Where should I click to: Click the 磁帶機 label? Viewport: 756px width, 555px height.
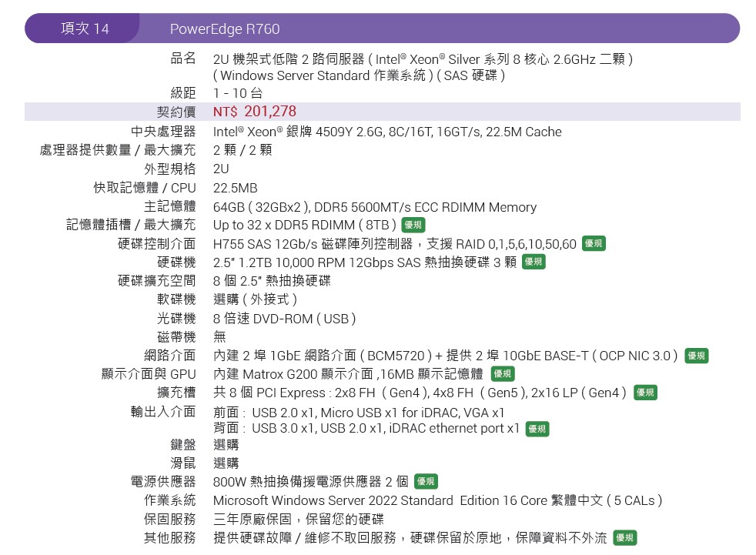pos(176,336)
